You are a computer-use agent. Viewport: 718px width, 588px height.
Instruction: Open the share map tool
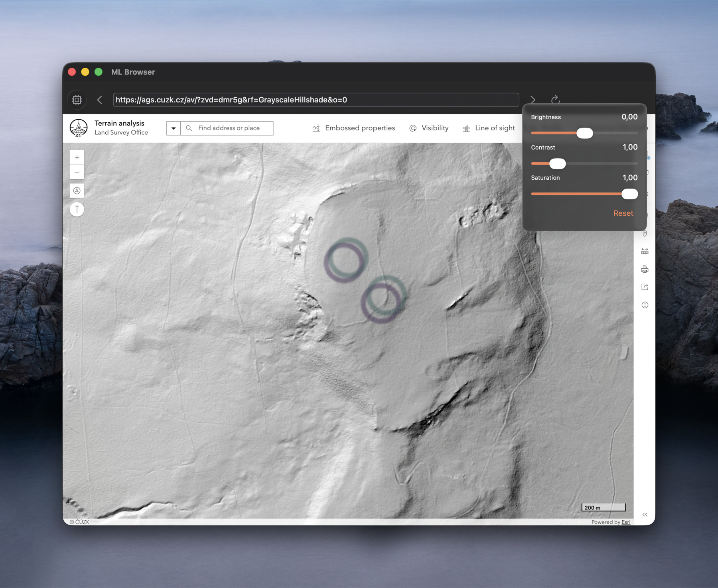pyautogui.click(x=645, y=287)
